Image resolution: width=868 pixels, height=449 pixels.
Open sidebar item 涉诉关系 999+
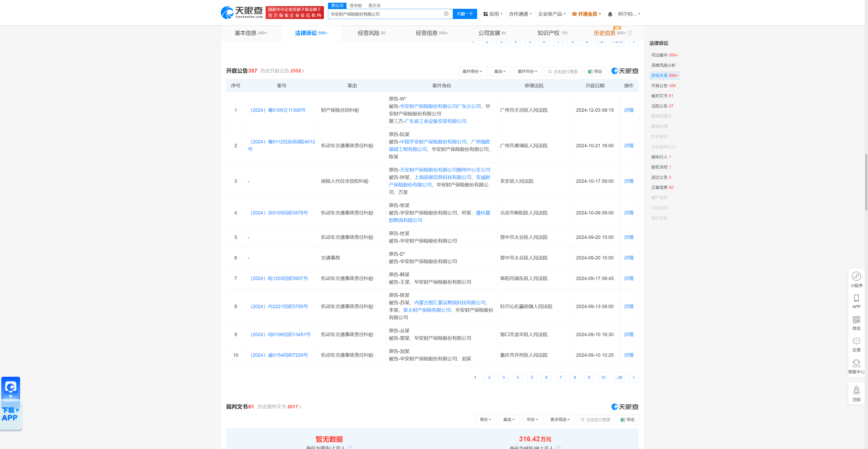664,76
